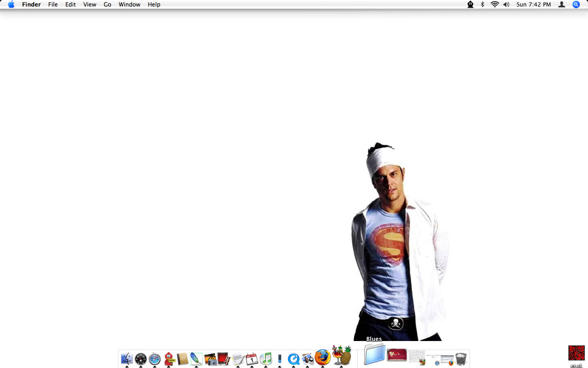Open Spotlight search
The width and height of the screenshot is (588, 368).
(576, 4)
